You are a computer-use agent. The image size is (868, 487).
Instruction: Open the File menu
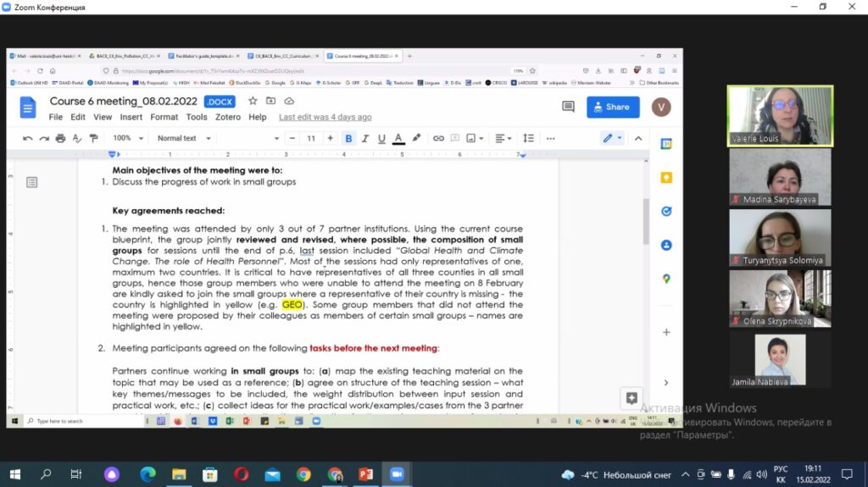pyautogui.click(x=55, y=118)
